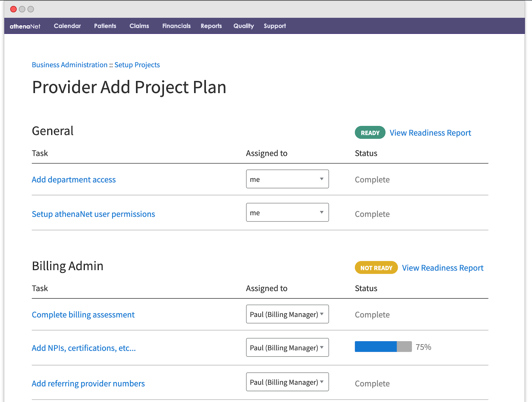Click the 75% progress bar
The image size is (532, 402).
tap(383, 347)
